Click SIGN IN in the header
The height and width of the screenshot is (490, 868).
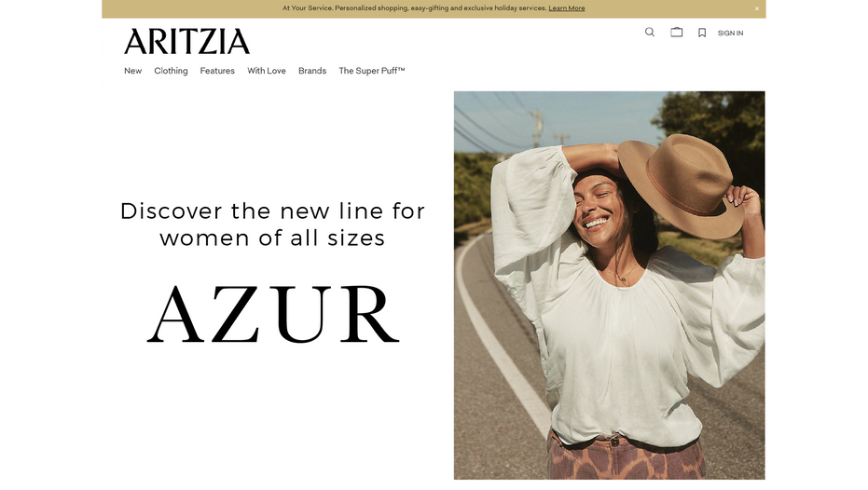[730, 34]
